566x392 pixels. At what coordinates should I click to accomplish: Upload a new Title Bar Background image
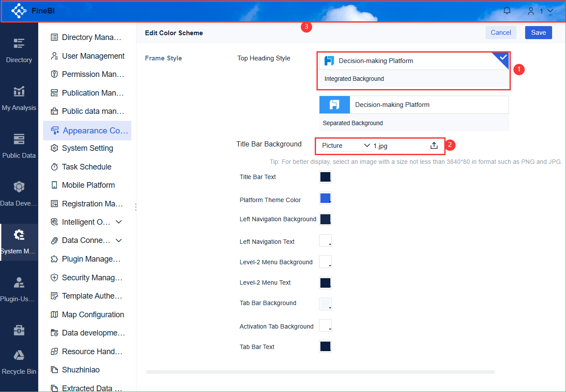pyautogui.click(x=434, y=146)
